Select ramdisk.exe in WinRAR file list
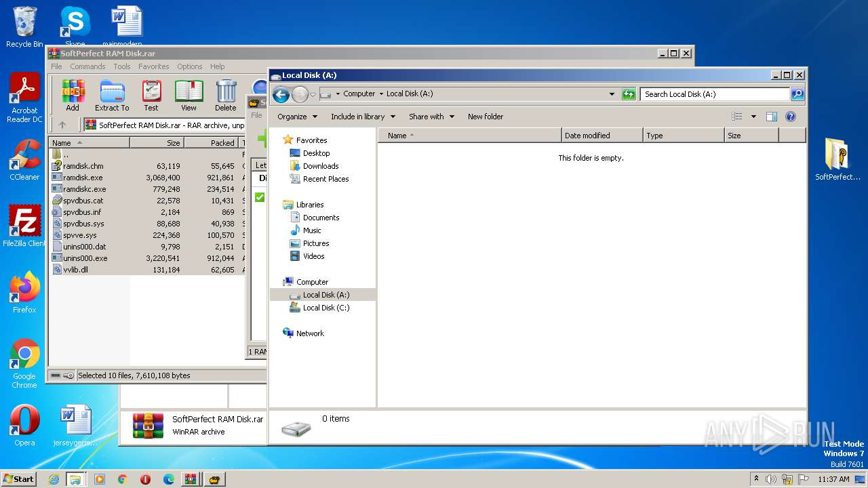This screenshot has height=488, width=868. (83, 178)
